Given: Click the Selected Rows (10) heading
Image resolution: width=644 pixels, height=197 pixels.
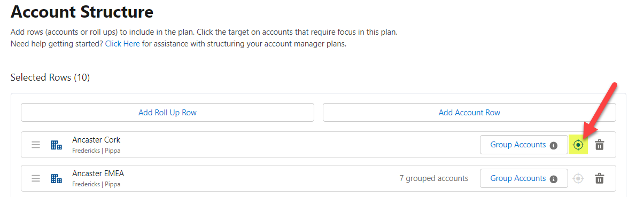Looking at the screenshot, I should (50, 77).
